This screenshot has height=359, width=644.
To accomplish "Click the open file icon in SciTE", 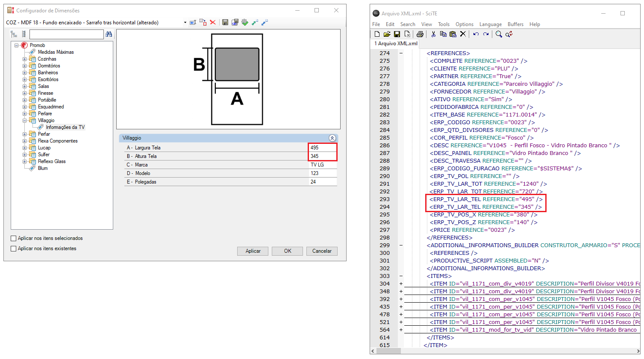I will coord(387,34).
